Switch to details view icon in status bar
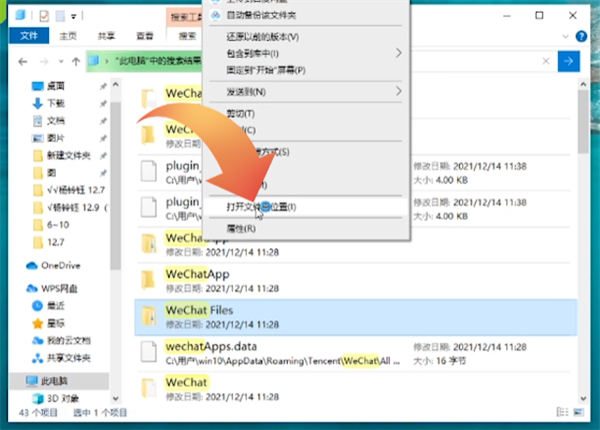The width and height of the screenshot is (600, 430). (562, 412)
